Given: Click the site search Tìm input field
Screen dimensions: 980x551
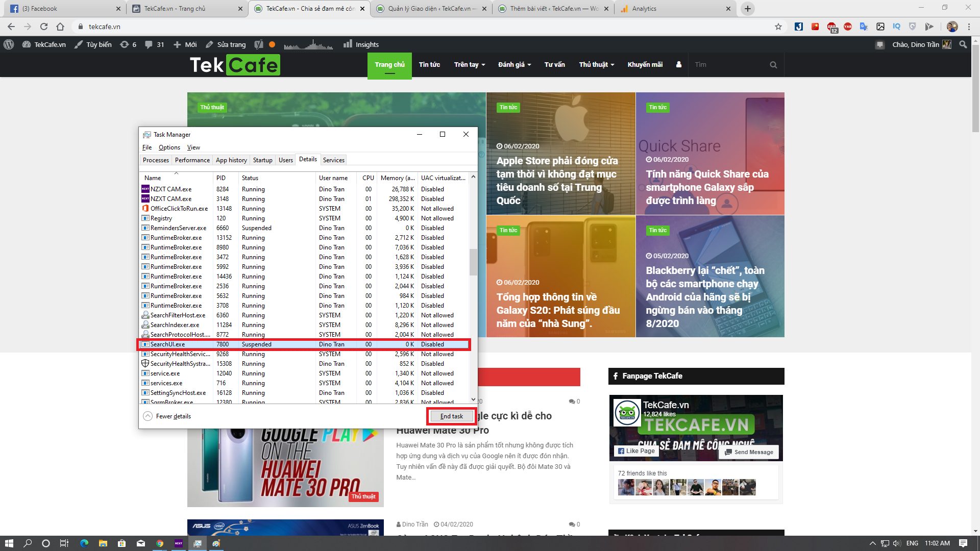Looking at the screenshot, I should 729,65.
